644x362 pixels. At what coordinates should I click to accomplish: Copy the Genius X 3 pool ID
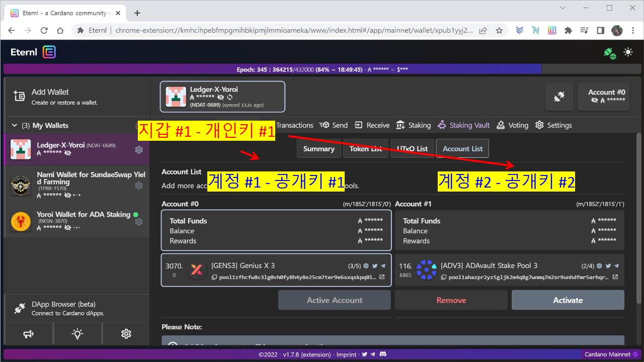(x=214, y=277)
